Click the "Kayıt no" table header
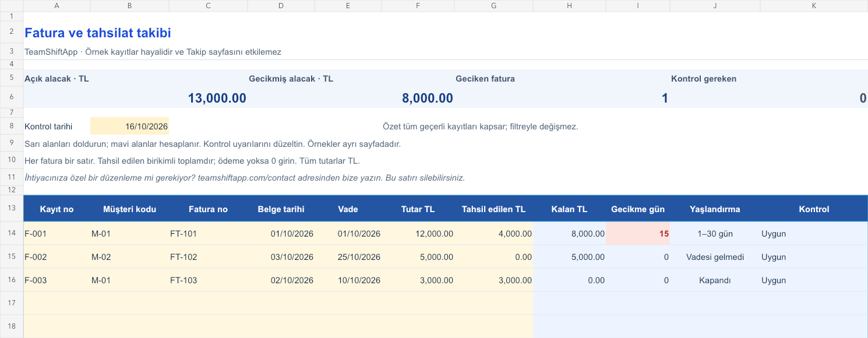Image resolution: width=868 pixels, height=338 pixels. 57,209
